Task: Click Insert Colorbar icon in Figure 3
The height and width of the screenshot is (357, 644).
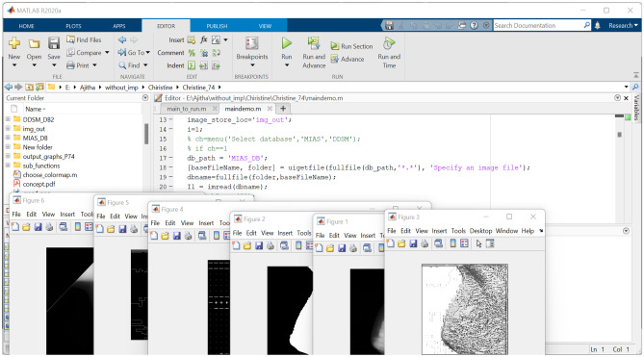Action: [452, 243]
